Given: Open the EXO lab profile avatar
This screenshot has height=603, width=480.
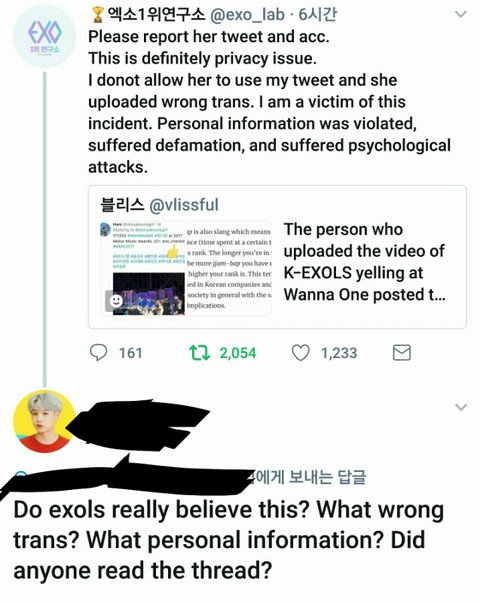Looking at the screenshot, I should tap(45, 37).
